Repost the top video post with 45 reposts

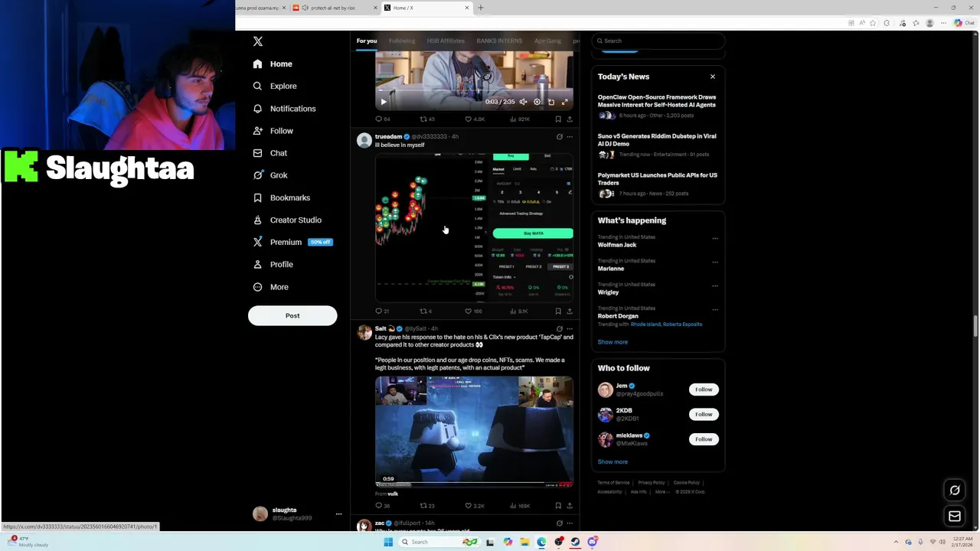point(427,119)
